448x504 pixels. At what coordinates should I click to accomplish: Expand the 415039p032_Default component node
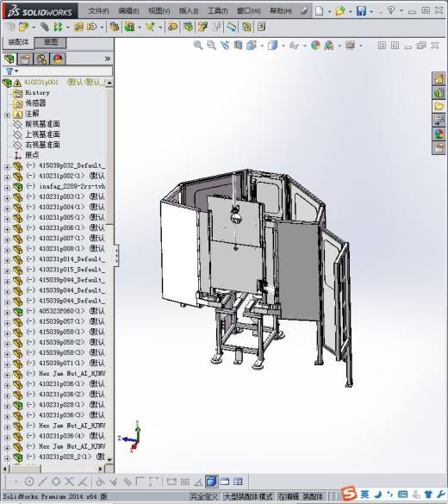point(7,166)
